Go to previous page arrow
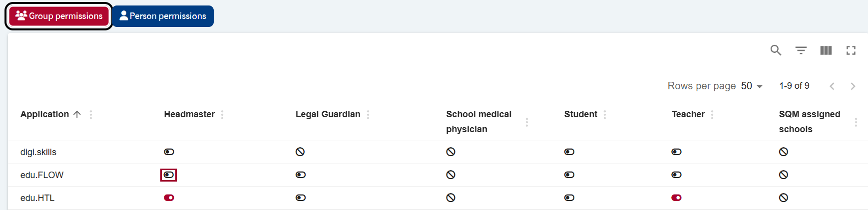This screenshot has width=868, height=210. pos(832,86)
